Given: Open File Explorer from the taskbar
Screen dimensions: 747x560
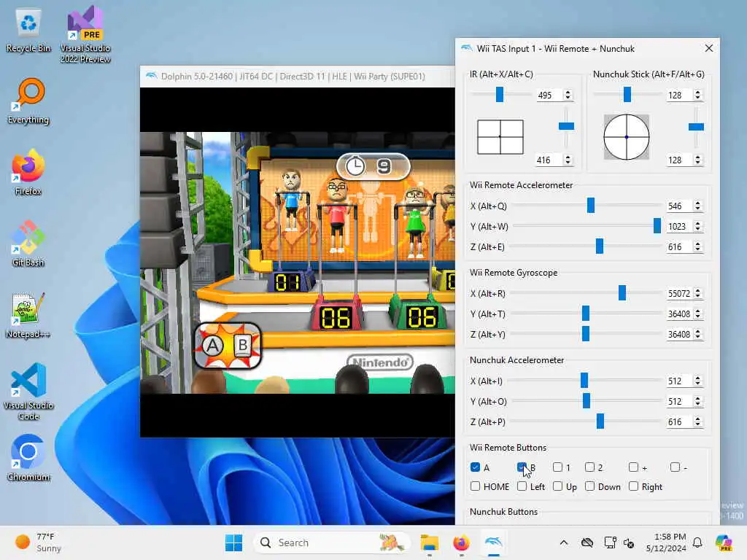Looking at the screenshot, I should (x=429, y=542).
